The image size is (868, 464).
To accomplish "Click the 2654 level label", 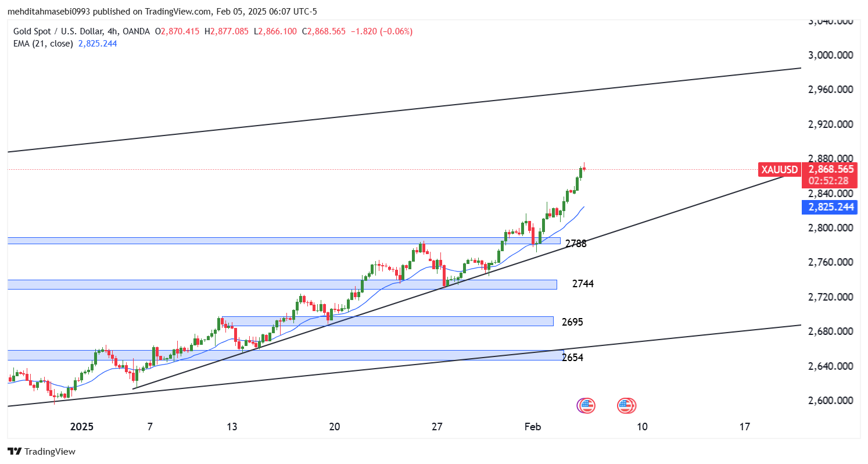I will 572,357.
